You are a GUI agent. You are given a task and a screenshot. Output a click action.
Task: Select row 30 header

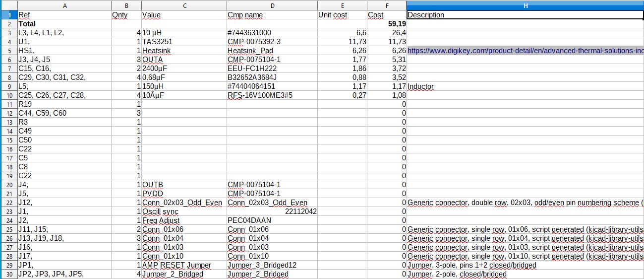coord(8,274)
